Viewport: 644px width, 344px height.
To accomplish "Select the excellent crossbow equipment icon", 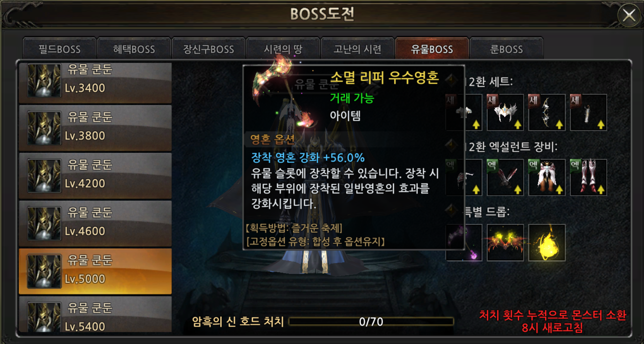I will (505, 177).
